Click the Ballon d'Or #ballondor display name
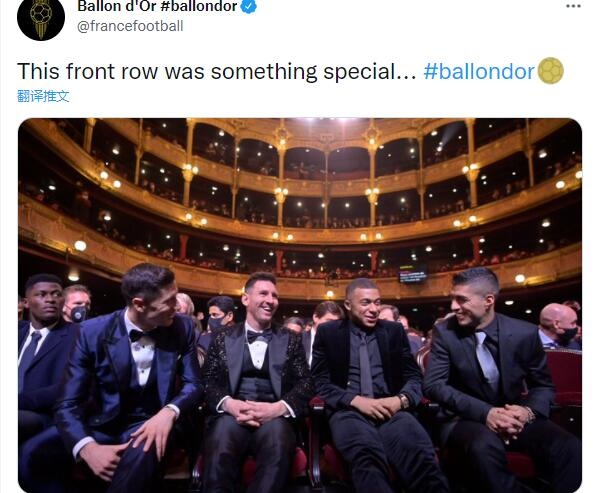This screenshot has width=598, height=493. tap(157, 6)
